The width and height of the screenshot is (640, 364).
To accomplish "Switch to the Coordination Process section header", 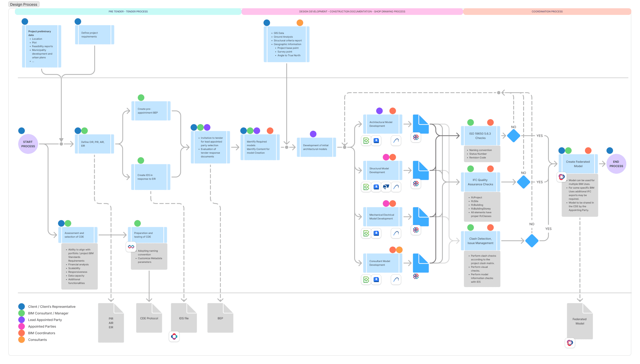I will click(x=547, y=11).
